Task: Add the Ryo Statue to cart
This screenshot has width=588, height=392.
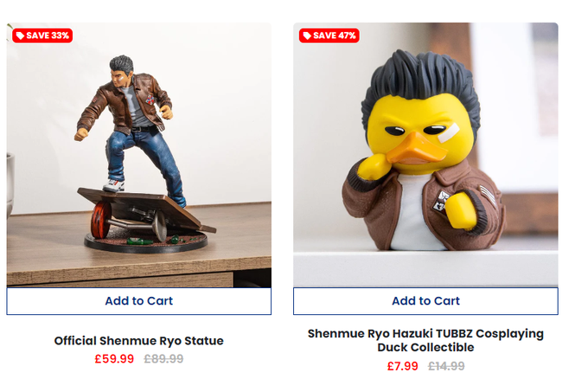Action: pyautogui.click(x=138, y=301)
